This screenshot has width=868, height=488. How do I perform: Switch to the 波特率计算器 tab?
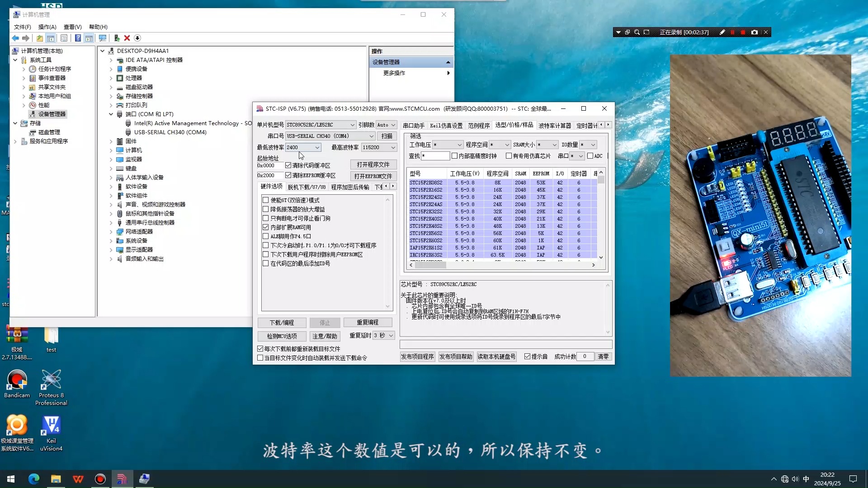pos(554,125)
